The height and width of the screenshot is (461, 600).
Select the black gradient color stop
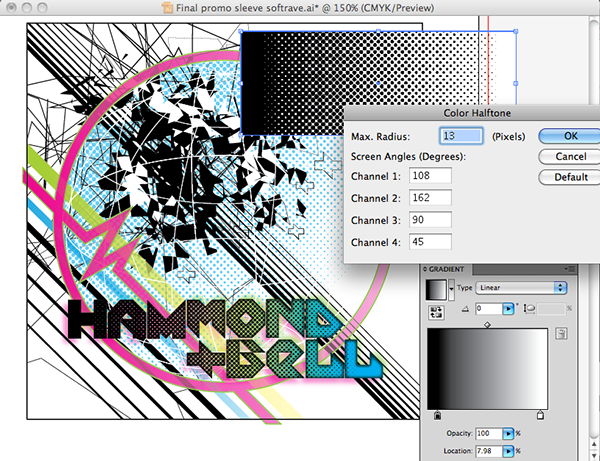(x=438, y=415)
